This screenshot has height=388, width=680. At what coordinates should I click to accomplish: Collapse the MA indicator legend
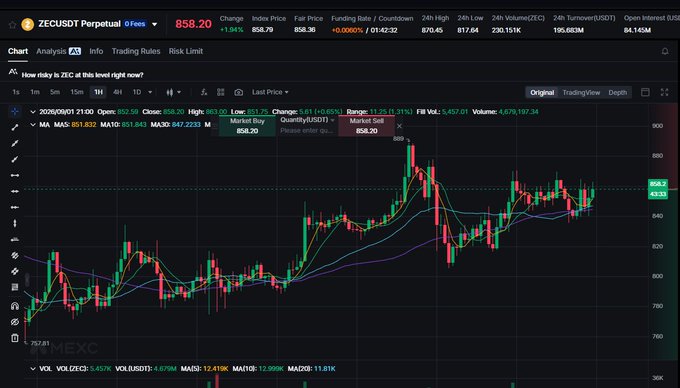33,125
